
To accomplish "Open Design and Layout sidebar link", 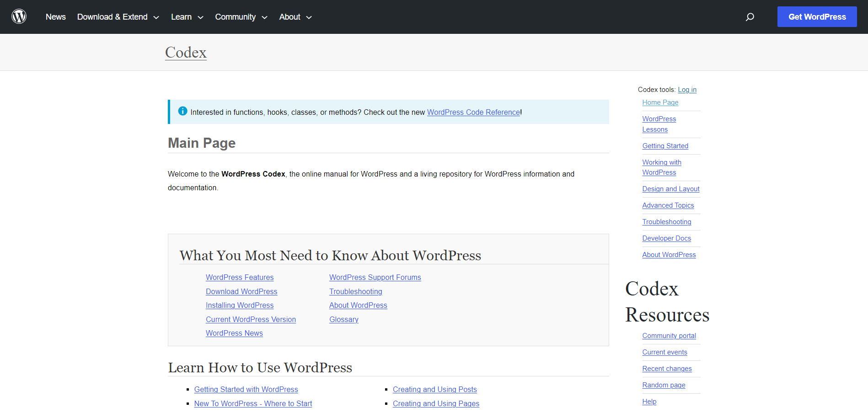I will (670, 189).
